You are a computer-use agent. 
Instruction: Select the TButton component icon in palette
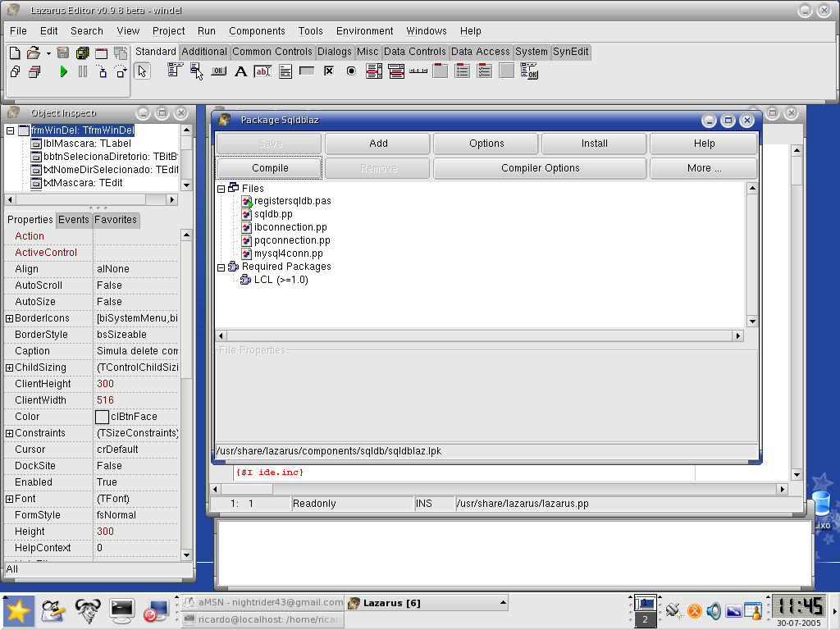click(x=218, y=71)
